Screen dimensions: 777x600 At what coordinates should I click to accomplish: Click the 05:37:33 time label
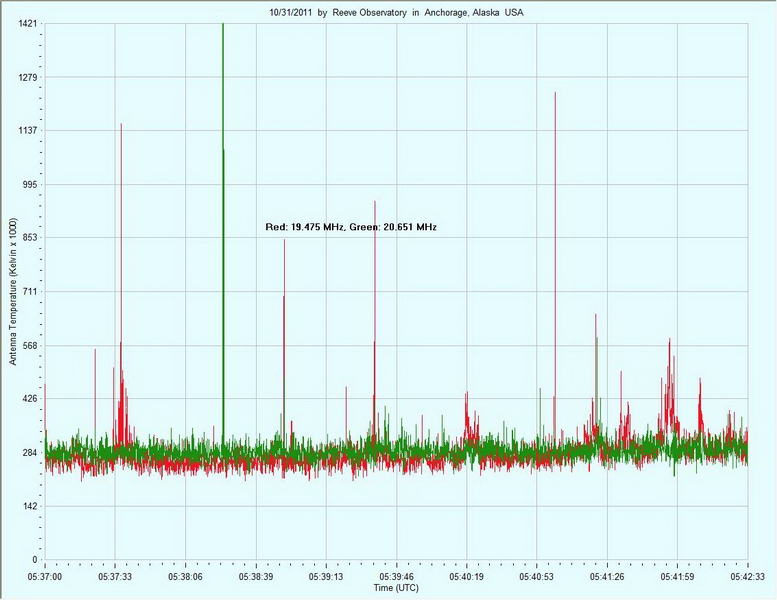[x=115, y=577]
